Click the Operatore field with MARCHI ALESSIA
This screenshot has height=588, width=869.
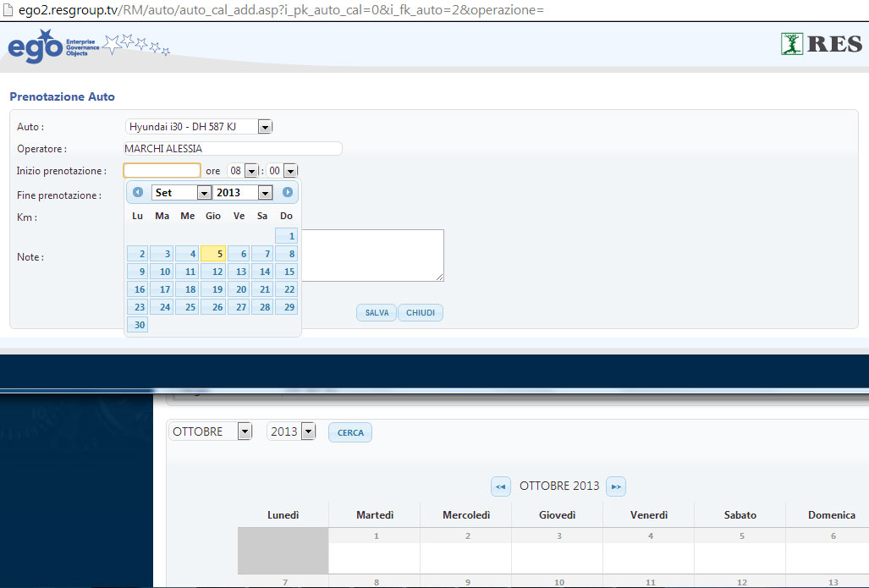233,149
